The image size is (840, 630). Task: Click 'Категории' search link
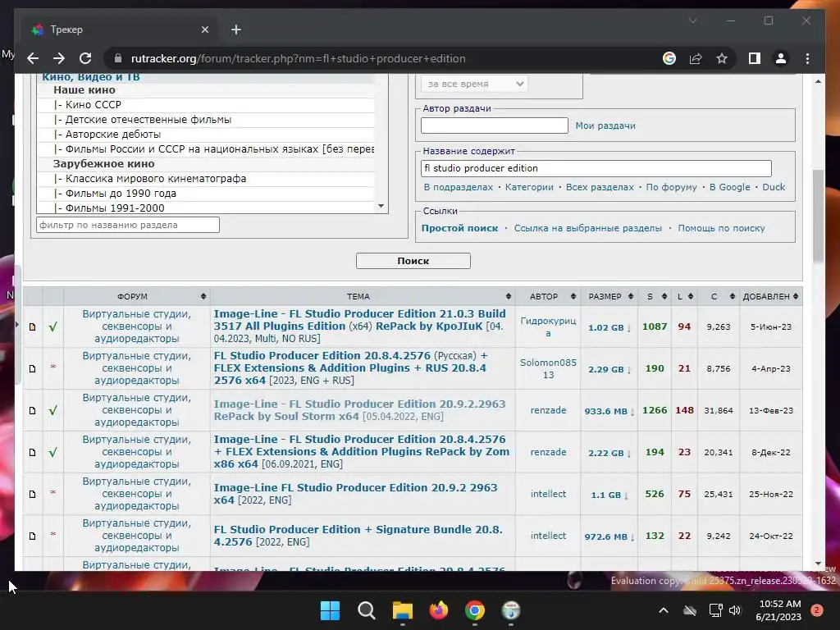point(529,187)
